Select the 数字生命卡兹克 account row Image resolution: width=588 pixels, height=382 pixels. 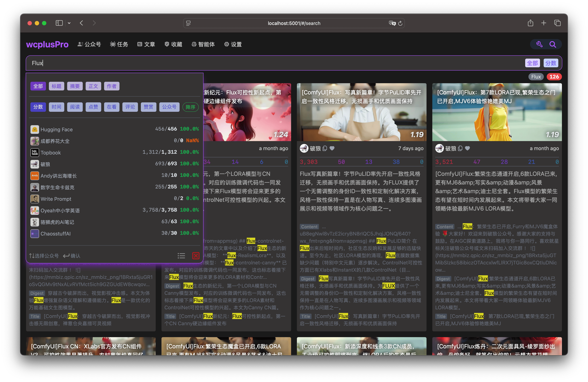click(x=115, y=187)
